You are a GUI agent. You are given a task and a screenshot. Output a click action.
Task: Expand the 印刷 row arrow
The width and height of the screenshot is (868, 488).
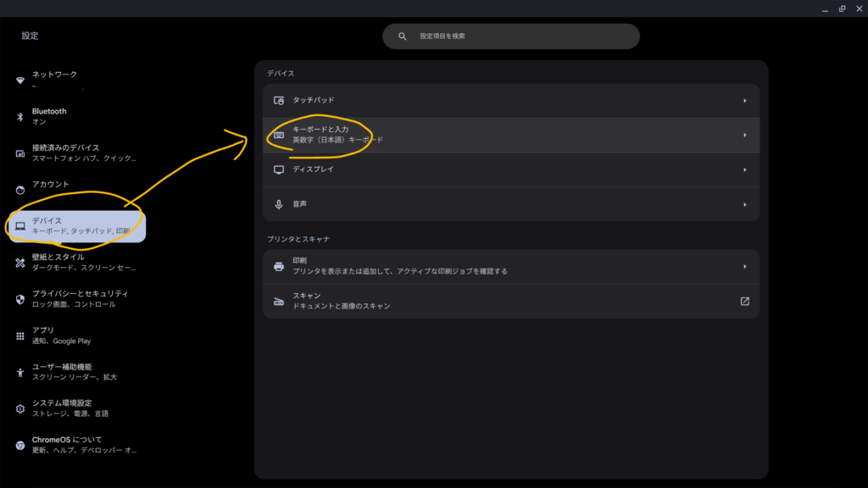tap(744, 266)
